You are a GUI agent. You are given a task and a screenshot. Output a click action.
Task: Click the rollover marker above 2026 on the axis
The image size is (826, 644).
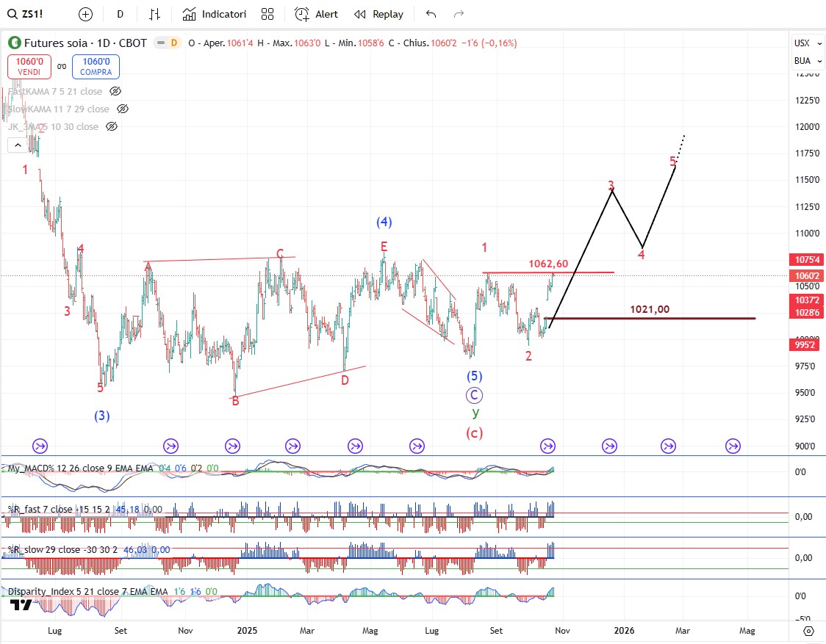point(609,446)
